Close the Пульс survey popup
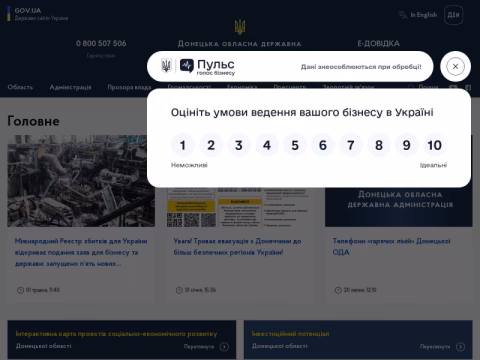Screen dimensions: 480x360 pos(455,66)
